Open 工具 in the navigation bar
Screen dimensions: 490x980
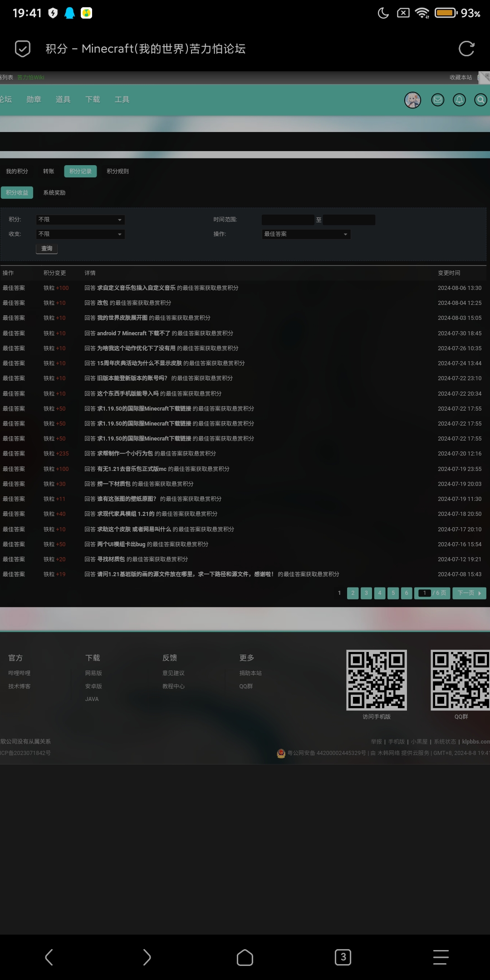pyautogui.click(x=122, y=99)
